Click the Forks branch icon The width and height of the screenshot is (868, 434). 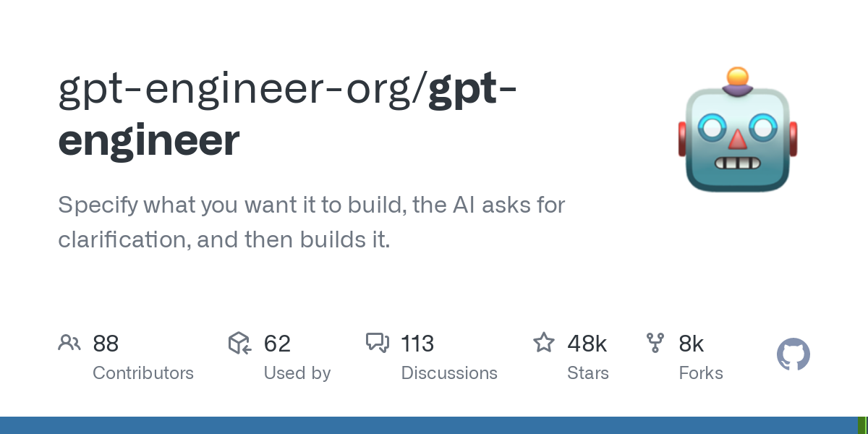tap(655, 343)
